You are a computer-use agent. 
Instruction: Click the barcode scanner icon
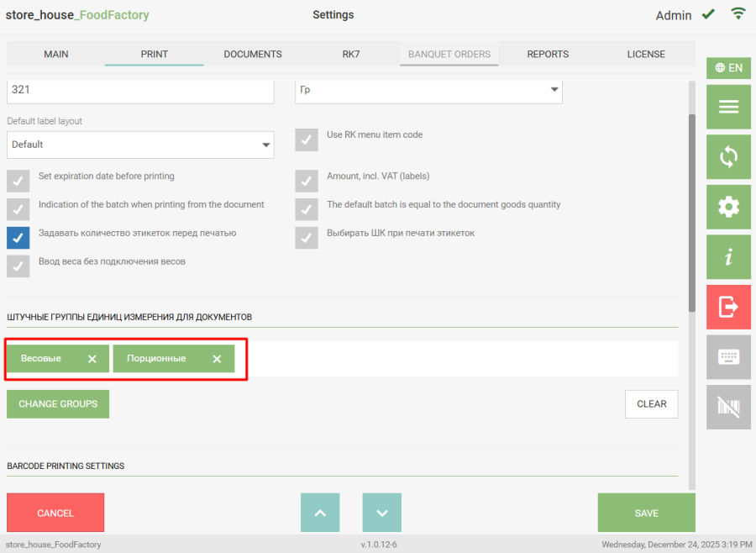pyautogui.click(x=728, y=408)
